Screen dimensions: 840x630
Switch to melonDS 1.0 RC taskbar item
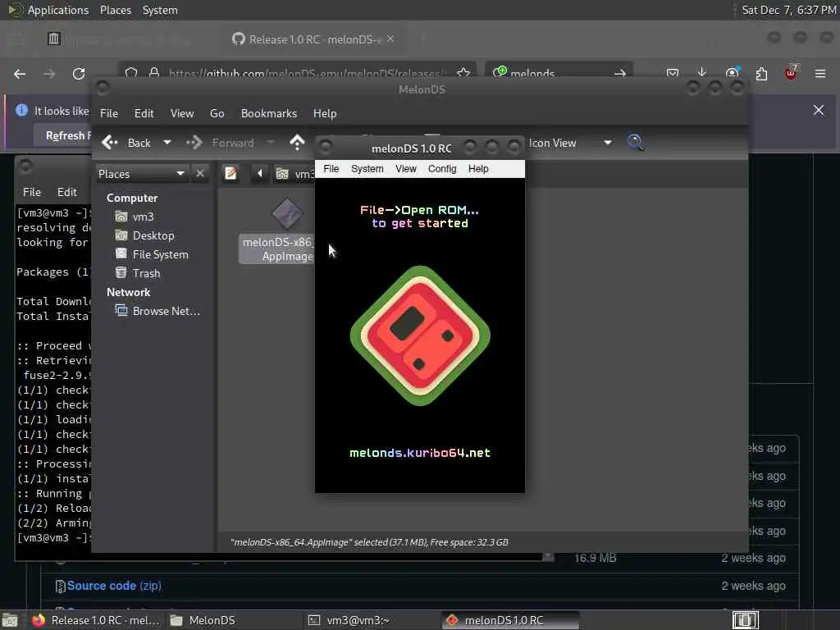(x=510, y=620)
